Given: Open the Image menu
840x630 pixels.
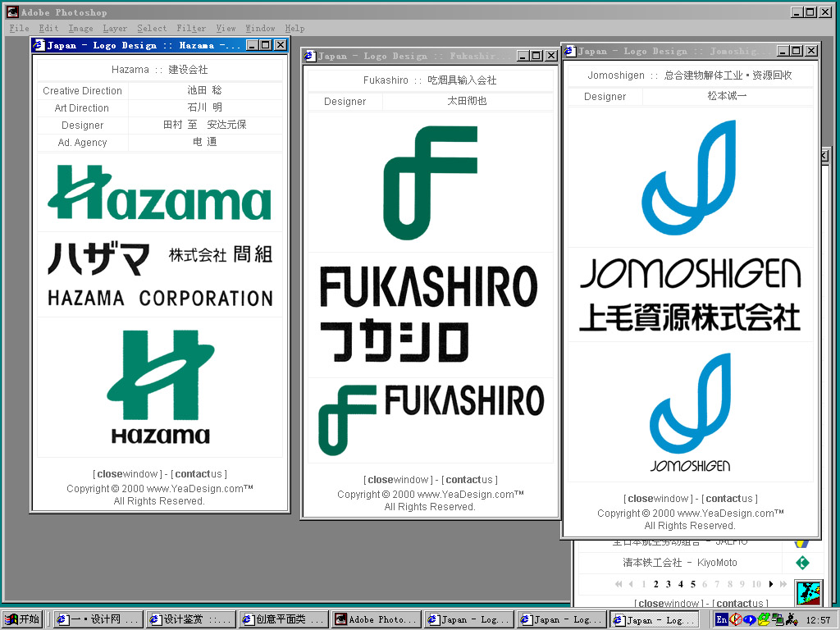Looking at the screenshot, I should click(80, 29).
